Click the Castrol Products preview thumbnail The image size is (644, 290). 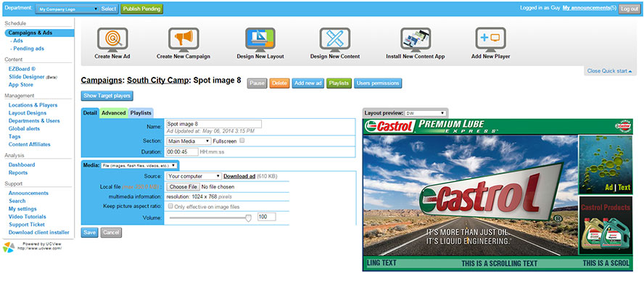606,225
